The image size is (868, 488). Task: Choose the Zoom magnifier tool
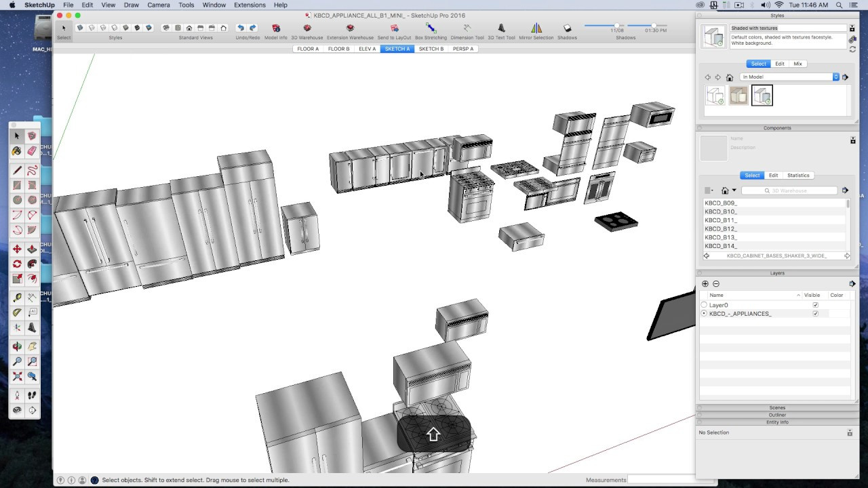[17, 361]
